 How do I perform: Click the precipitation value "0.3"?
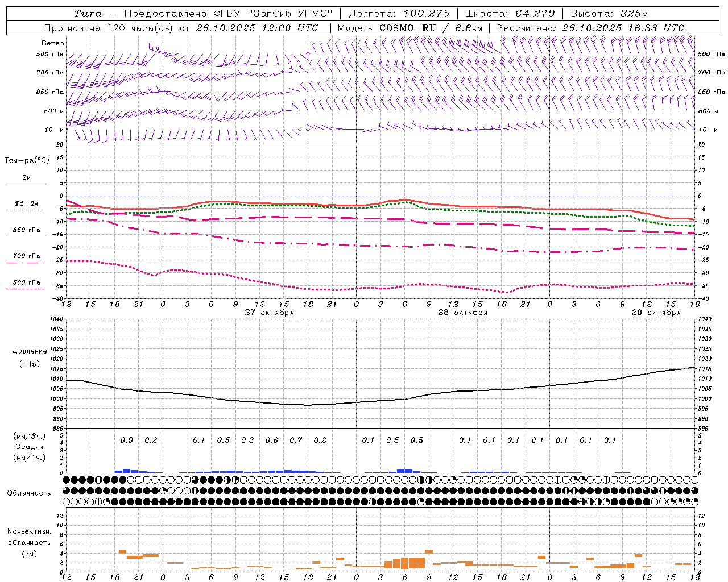[x=247, y=440]
